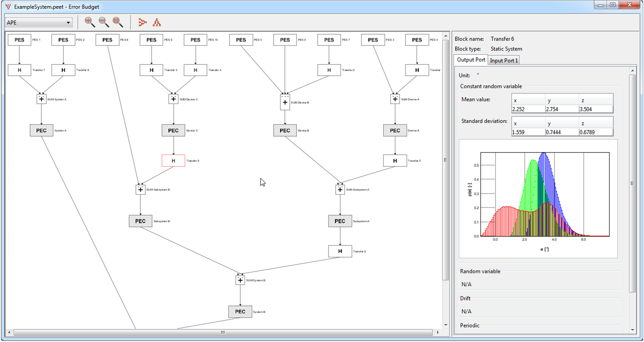The width and height of the screenshot is (644, 342).
Task: Select the SUM System A node
Action: click(41, 99)
